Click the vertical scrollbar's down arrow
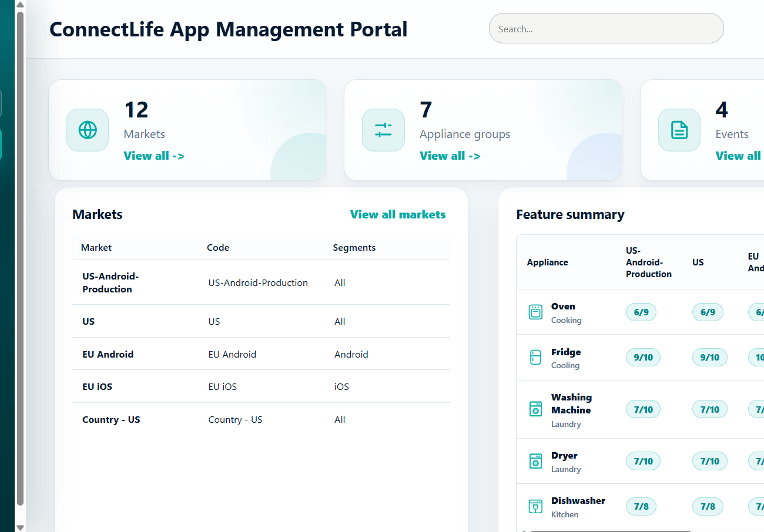 [20, 527]
